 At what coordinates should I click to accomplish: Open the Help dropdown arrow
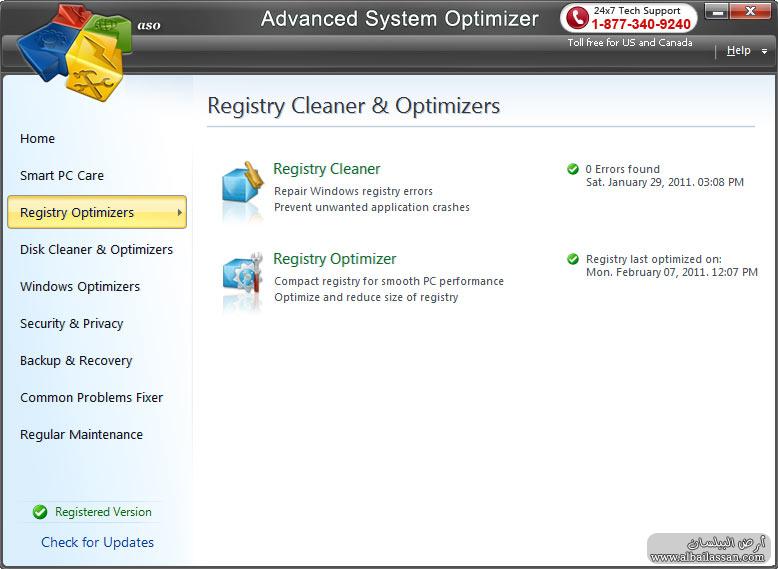coord(765,51)
